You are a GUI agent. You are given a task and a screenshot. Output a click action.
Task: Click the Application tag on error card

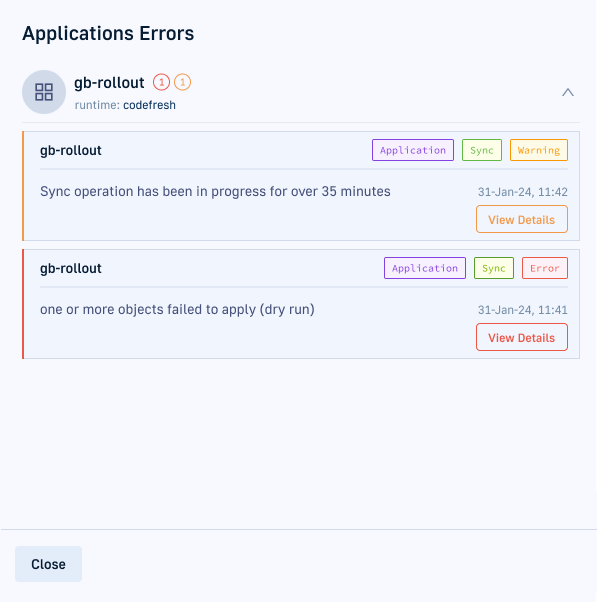coord(425,268)
